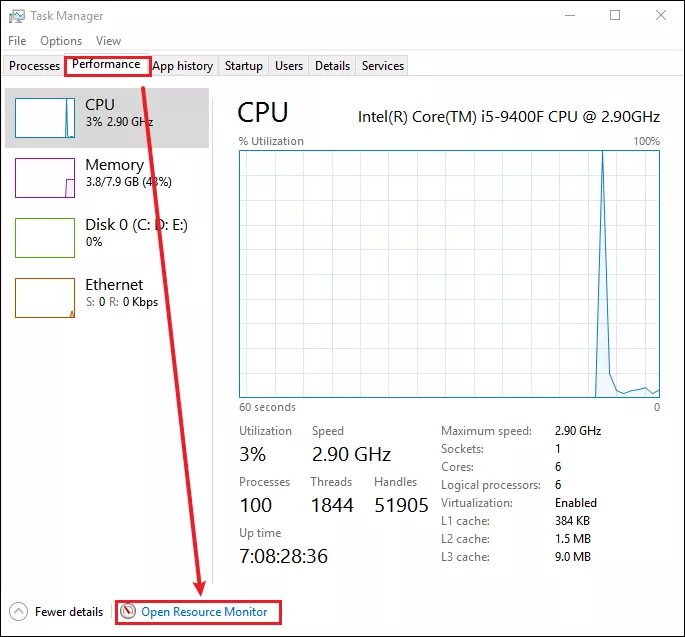This screenshot has height=637, width=685.
Task: Click the Ethernet sidebar label
Action: pyautogui.click(x=114, y=285)
